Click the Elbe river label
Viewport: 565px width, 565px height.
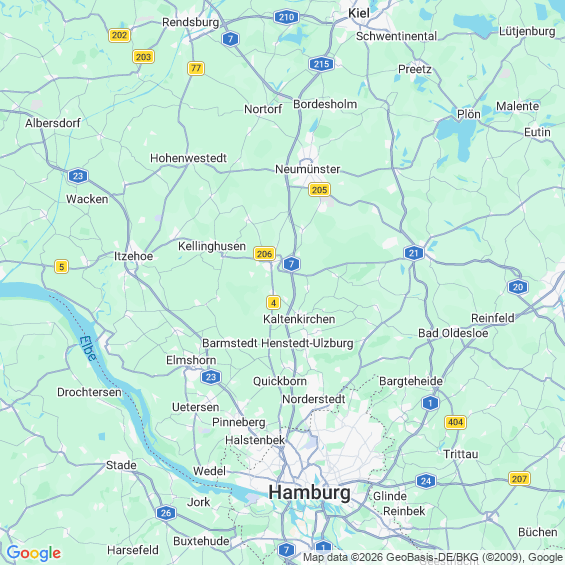click(88, 348)
